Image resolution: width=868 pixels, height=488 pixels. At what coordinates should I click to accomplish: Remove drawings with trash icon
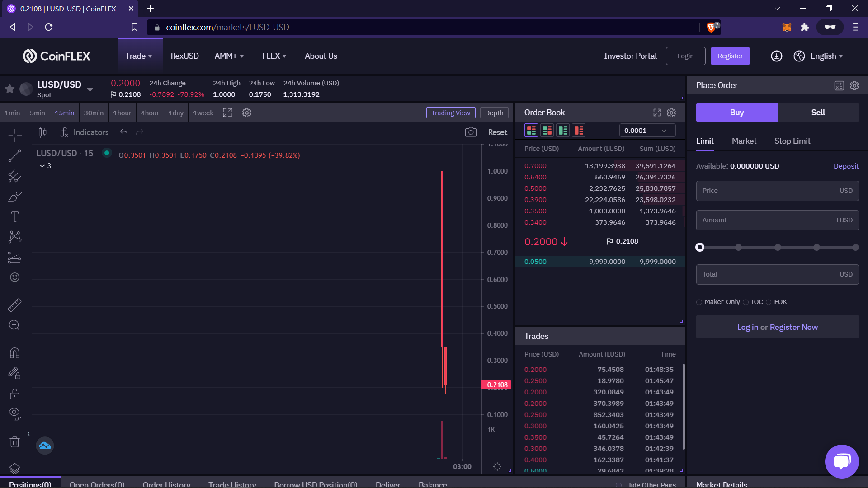14,442
